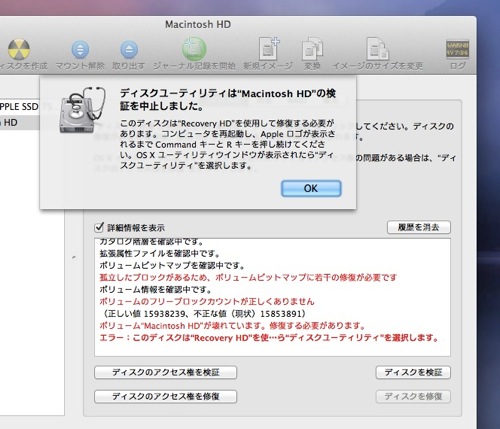Click the New Image (新規イメージ) toolbar icon
Screen dimensions: 500x429
(x=269, y=49)
